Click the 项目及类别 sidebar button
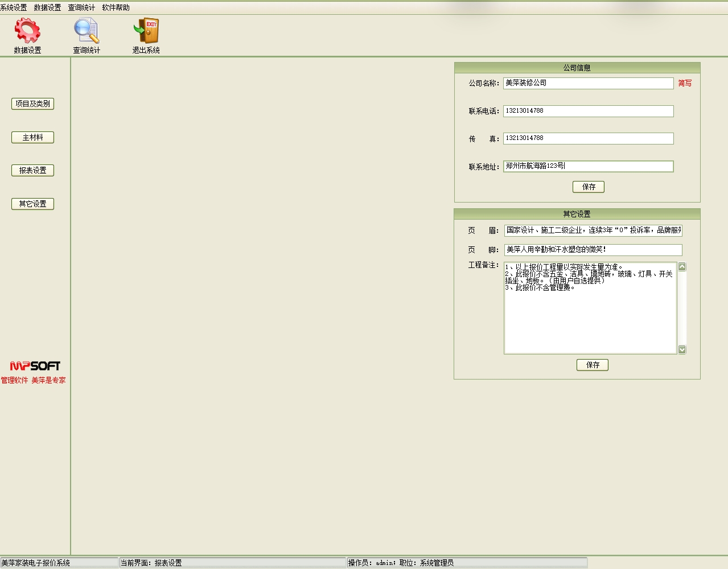 pyautogui.click(x=32, y=104)
